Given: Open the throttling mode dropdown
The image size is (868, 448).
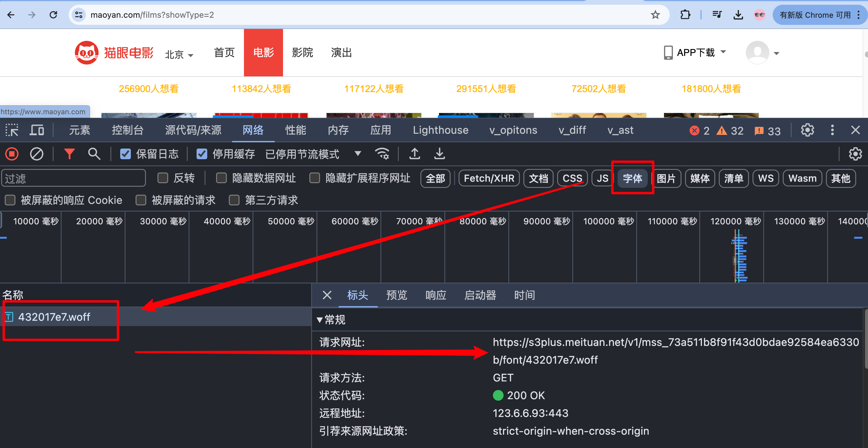Looking at the screenshot, I should (x=358, y=154).
